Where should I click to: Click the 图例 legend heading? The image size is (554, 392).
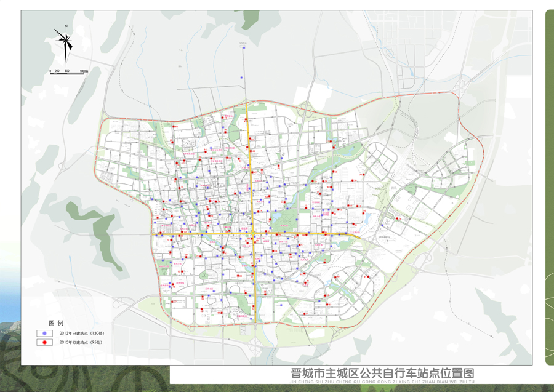tap(56, 322)
